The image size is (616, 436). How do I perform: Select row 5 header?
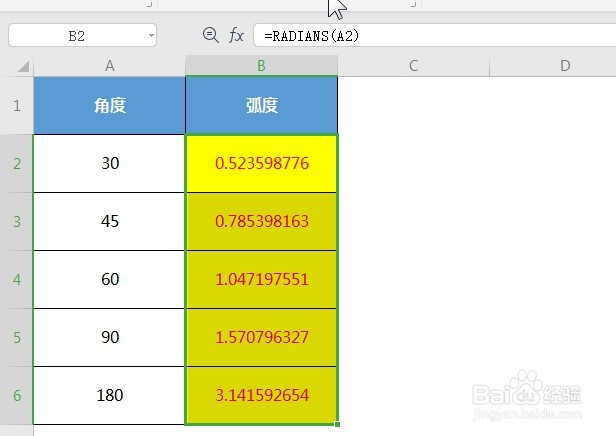[x=16, y=337]
